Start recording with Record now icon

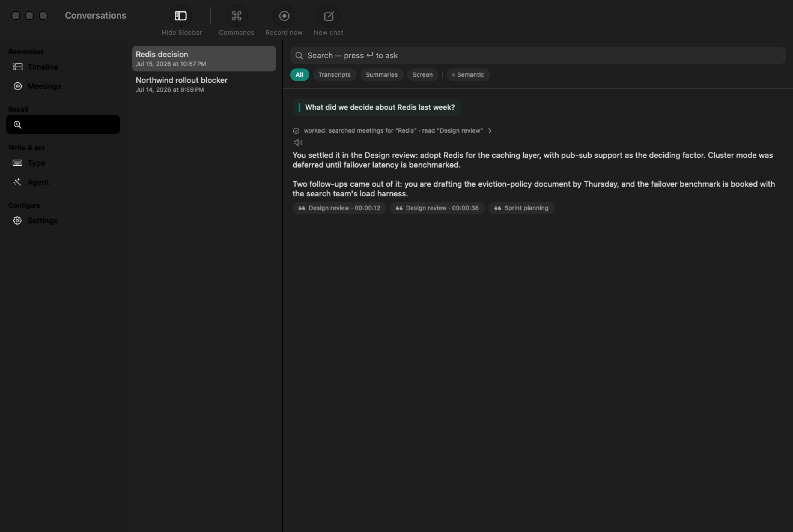tap(284, 16)
